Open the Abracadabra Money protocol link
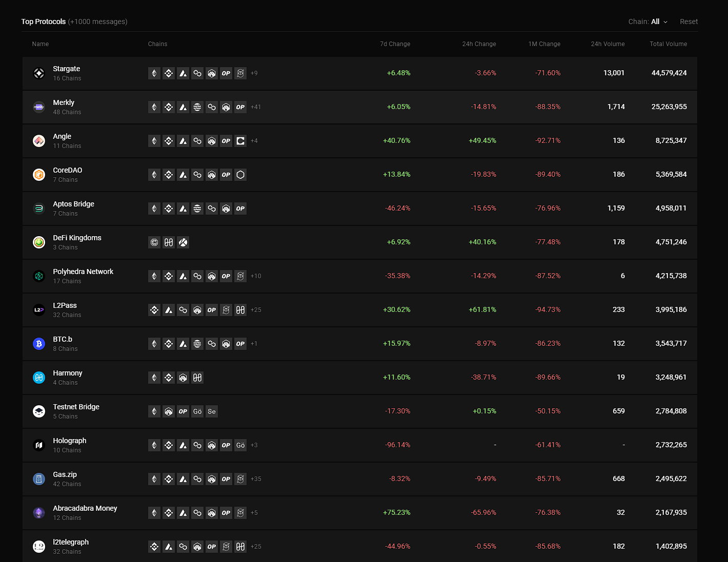Viewport: 728px width, 562px height. pyautogui.click(x=85, y=508)
